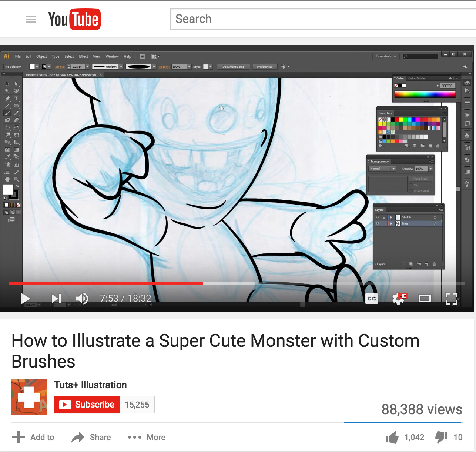Image resolution: width=476 pixels, height=452 pixels.
Task: Click the thumbs down dislike icon
Action: point(441,438)
